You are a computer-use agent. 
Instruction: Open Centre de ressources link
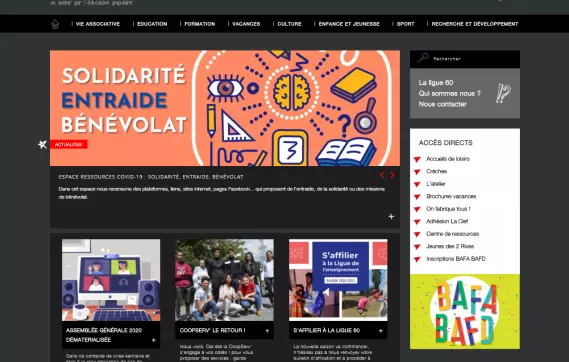click(453, 234)
